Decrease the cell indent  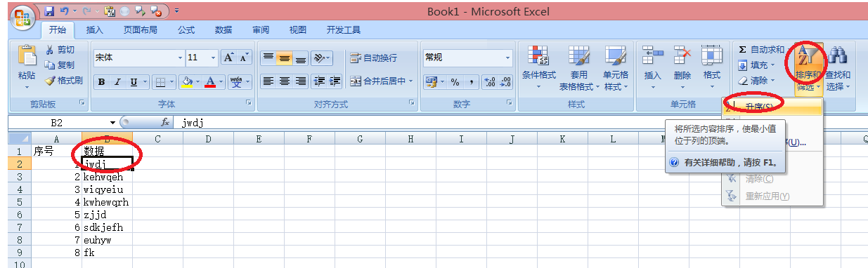tap(318, 81)
